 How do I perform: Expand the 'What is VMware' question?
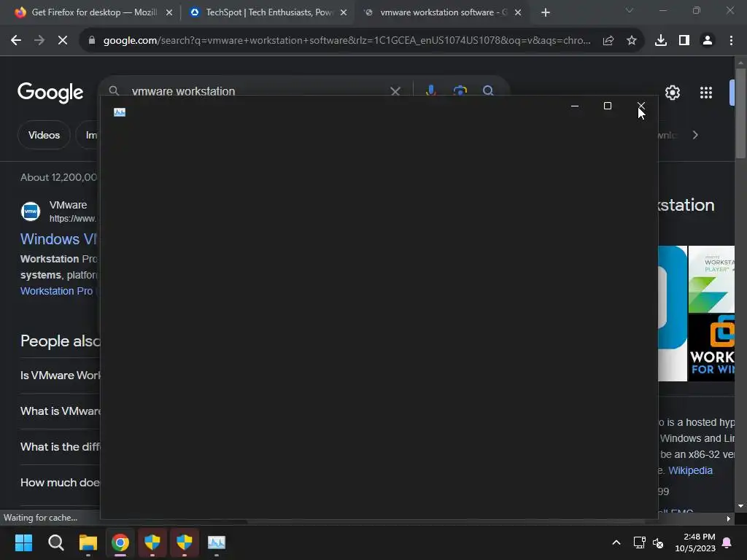(61, 411)
